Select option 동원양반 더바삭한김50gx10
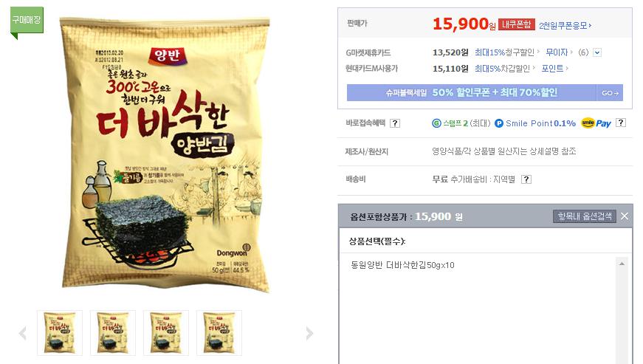This screenshot has width=643, height=364. coord(402,265)
